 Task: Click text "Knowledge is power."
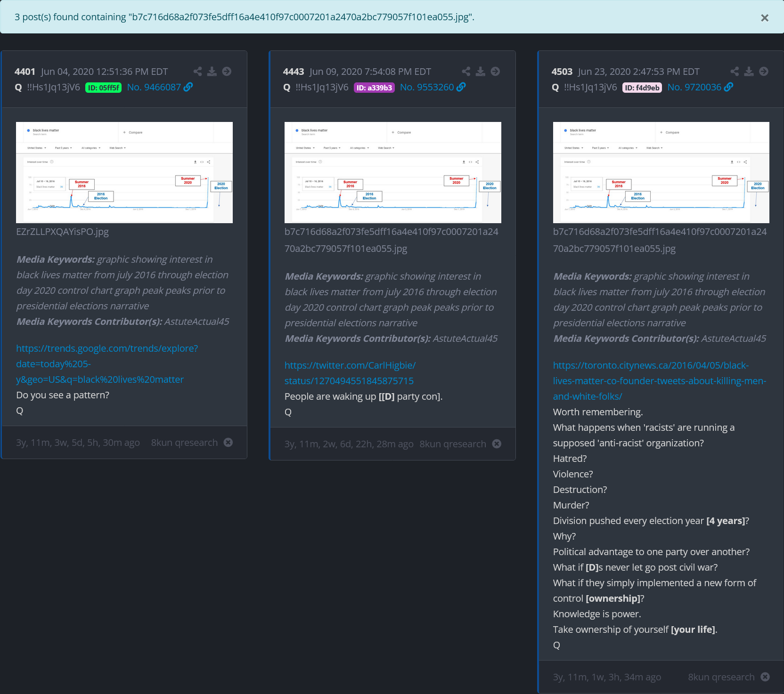[x=597, y=614]
